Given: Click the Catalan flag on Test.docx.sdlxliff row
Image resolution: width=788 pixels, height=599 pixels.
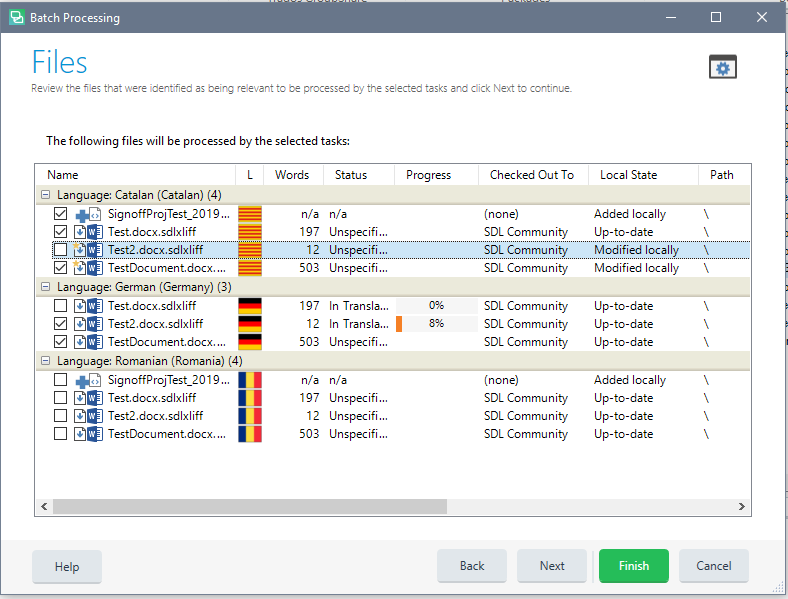Looking at the screenshot, I should point(250,232).
